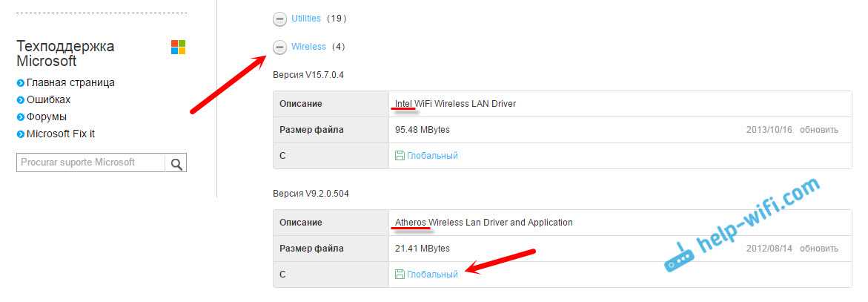The width and height of the screenshot is (868, 302).
Task: Click the Microsoft logo icon
Action: [178, 47]
